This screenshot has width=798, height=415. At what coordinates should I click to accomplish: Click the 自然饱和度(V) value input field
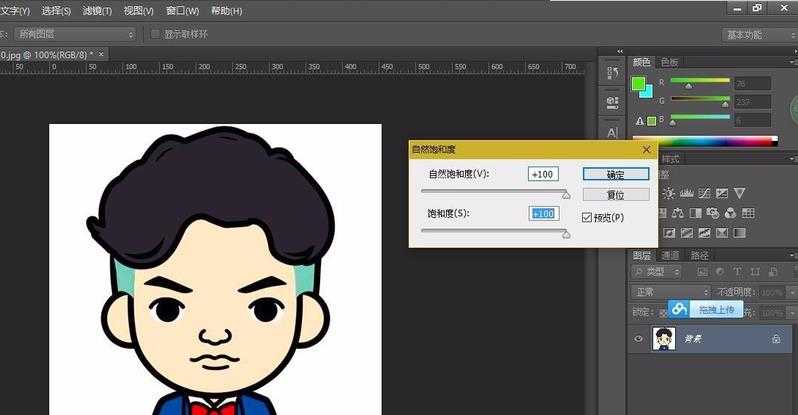tap(543, 174)
